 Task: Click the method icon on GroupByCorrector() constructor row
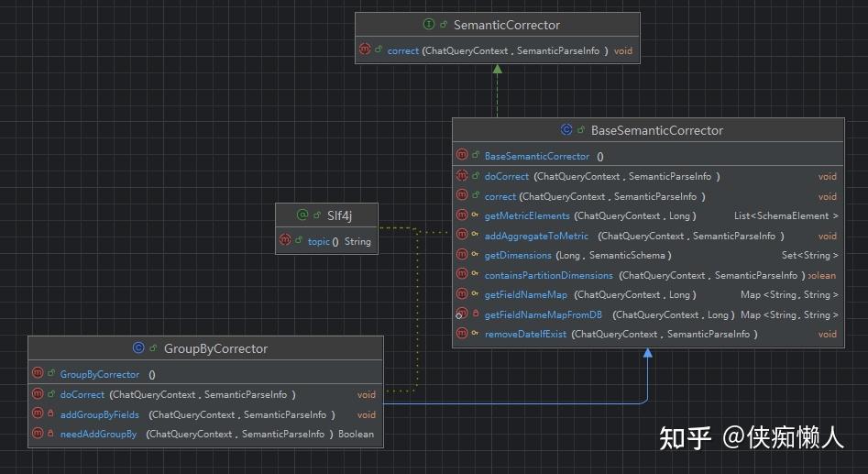pos(38,372)
